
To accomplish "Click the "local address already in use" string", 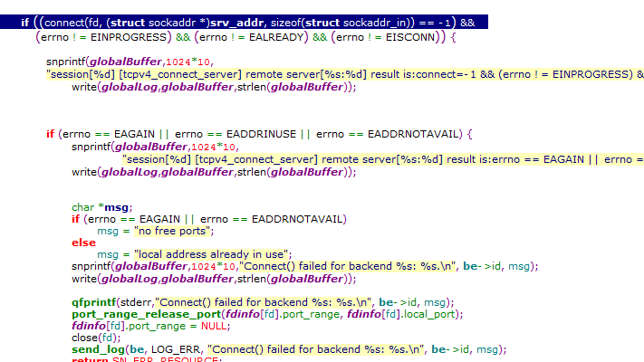I will tap(212, 254).
